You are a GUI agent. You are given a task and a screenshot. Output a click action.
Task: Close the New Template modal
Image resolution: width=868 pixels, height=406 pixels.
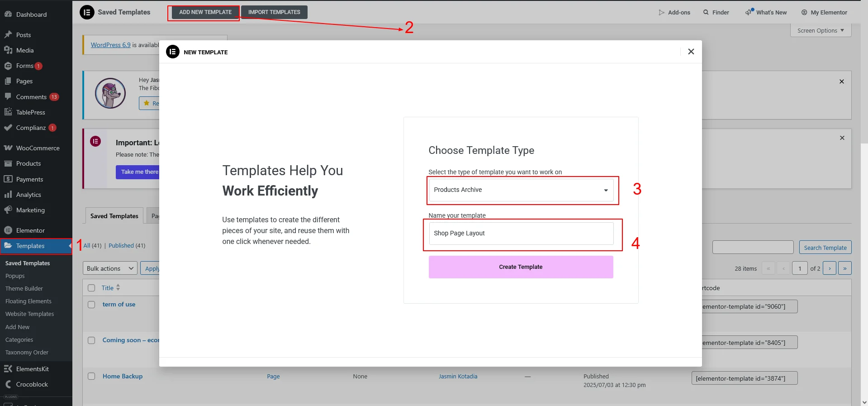pos(691,52)
